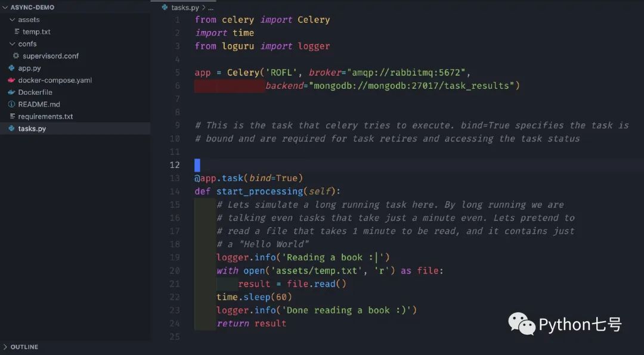Click tasks.py in the breadcrumb bar
This screenshot has width=644, height=355.
point(185,8)
